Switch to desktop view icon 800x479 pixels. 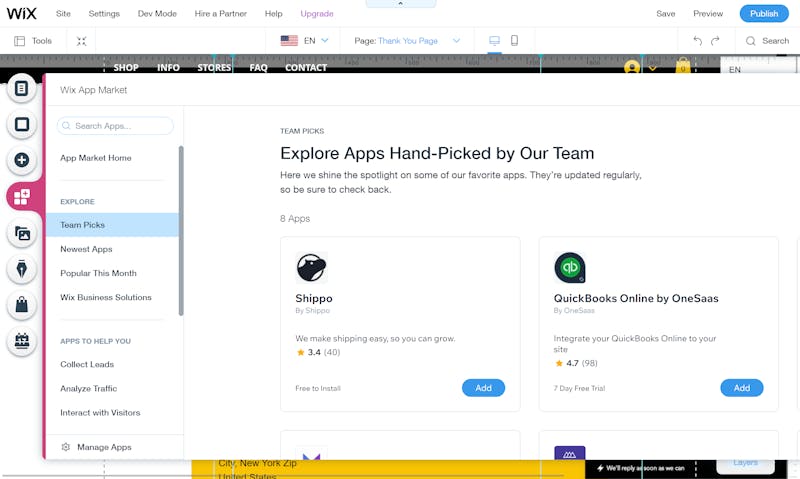494,40
